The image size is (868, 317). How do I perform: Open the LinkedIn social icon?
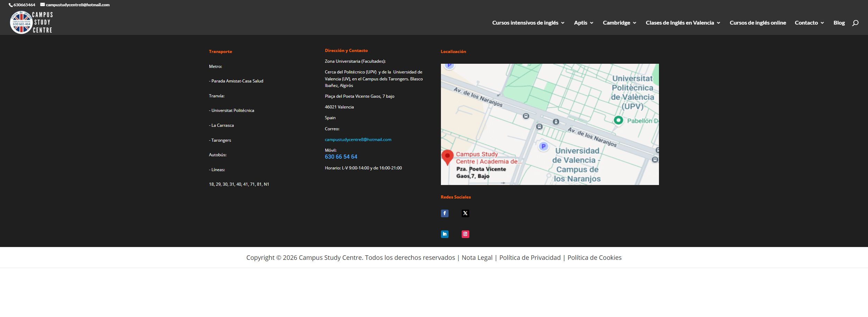point(444,234)
